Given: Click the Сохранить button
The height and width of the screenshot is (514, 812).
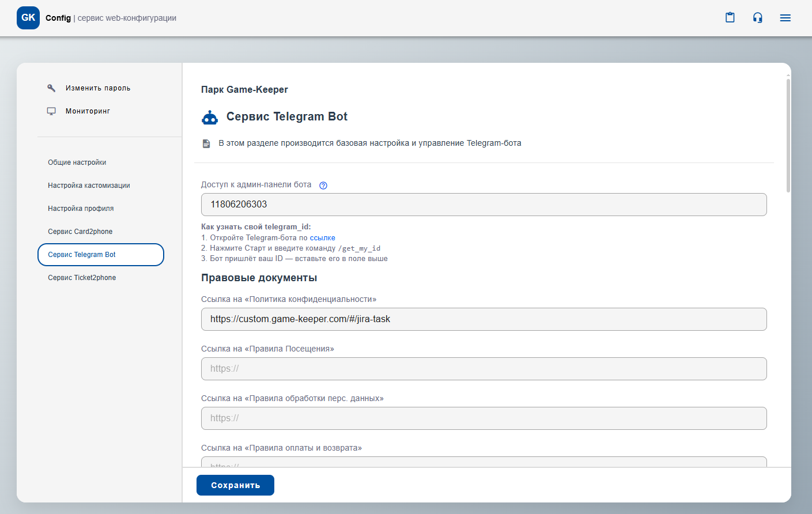Looking at the screenshot, I should tap(235, 485).
